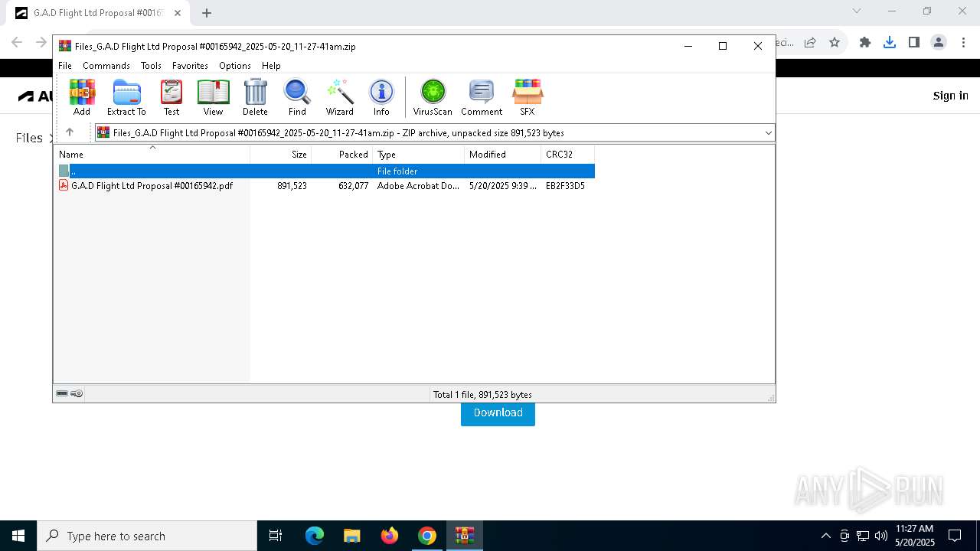980x551 pixels.
Task: Open the Options menu
Action: click(x=234, y=66)
